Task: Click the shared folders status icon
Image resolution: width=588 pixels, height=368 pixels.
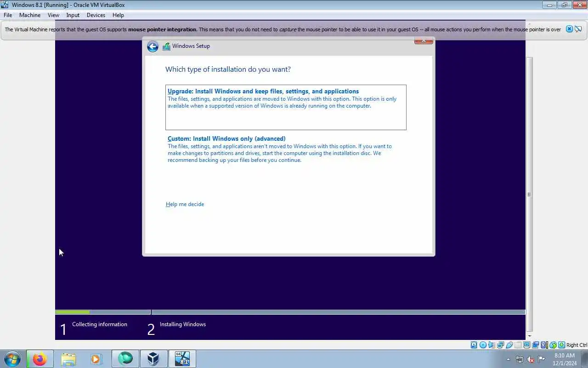Action: pos(518,345)
